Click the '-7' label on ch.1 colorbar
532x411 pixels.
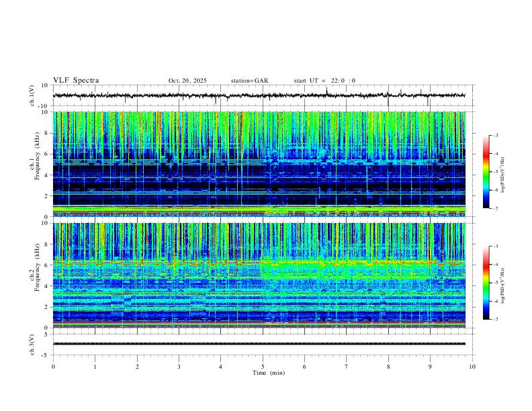click(x=495, y=208)
